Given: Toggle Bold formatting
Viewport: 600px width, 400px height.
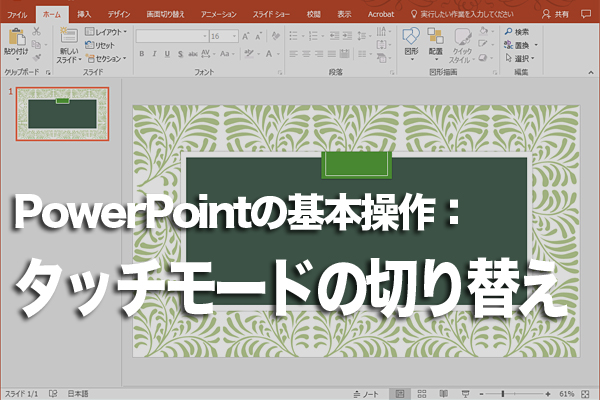Looking at the screenshot, I should (142, 54).
